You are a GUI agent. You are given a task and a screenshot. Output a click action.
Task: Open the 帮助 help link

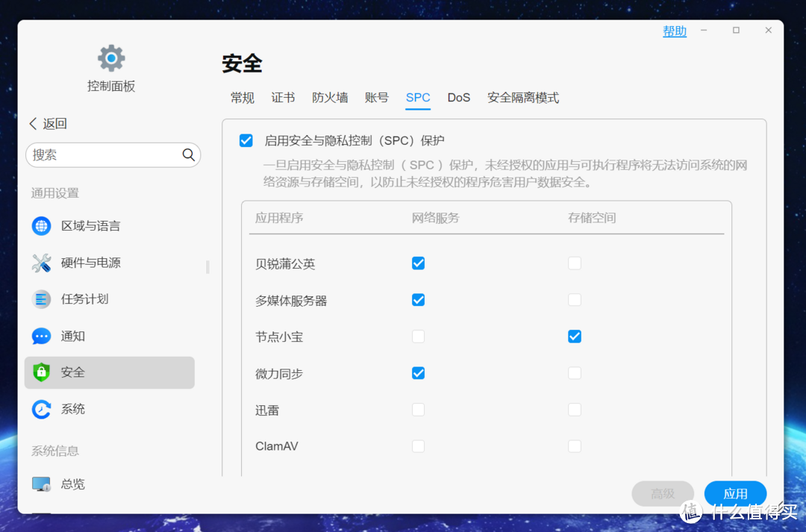[675, 31]
